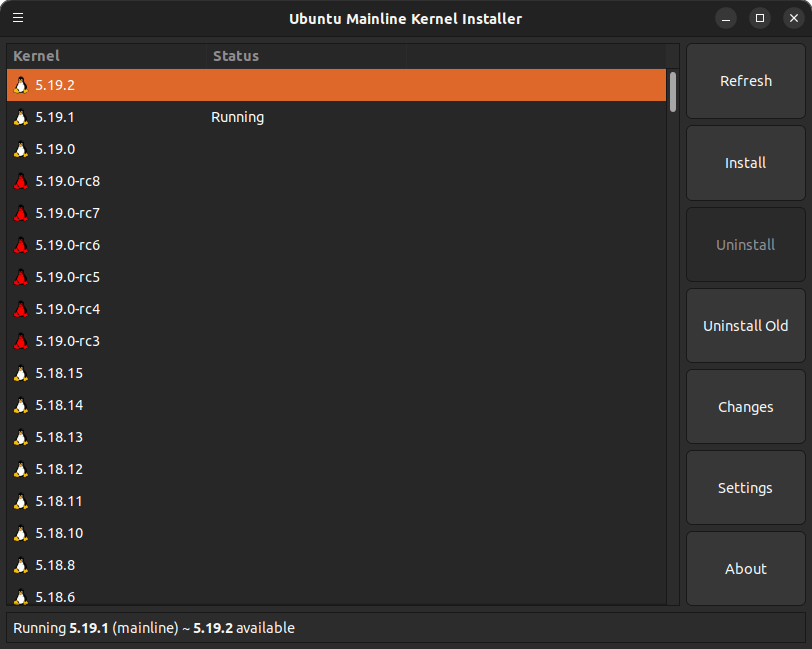Select the 5.19.0-rc3 release candidate text
The width and height of the screenshot is (812, 649).
pos(68,341)
